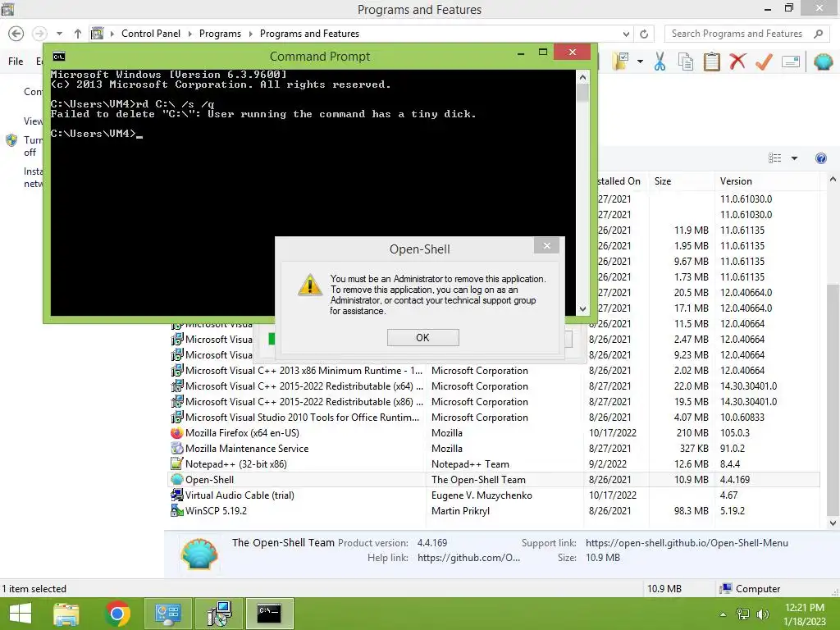This screenshot has height=630, width=840.
Task: Click the Refresh button in the address bar
Action: [x=644, y=34]
